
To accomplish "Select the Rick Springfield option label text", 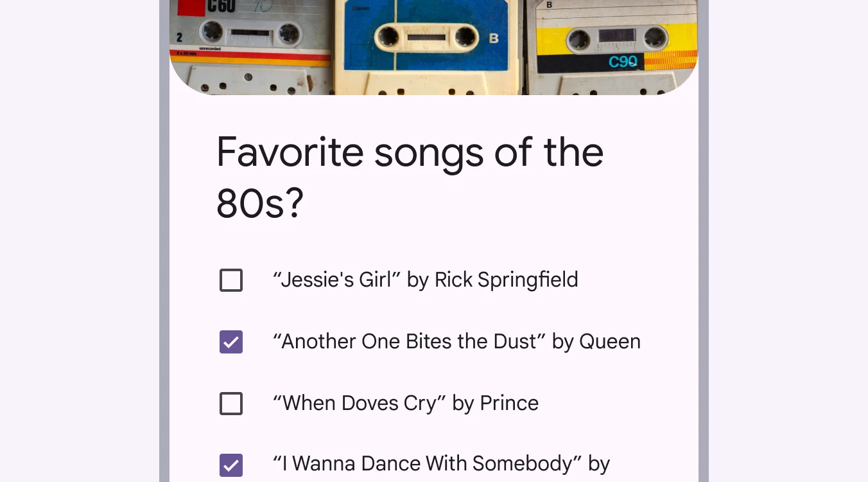I will pos(426,280).
